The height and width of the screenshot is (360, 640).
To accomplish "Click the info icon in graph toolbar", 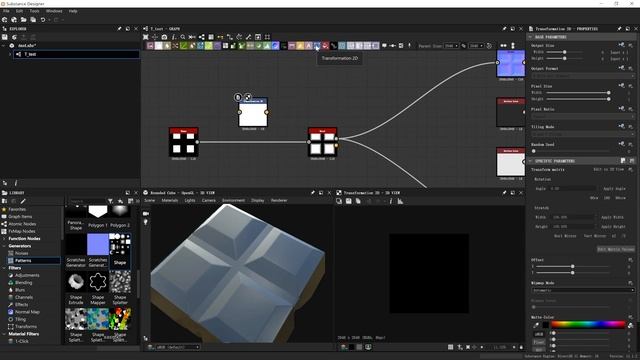I will pos(173,37).
